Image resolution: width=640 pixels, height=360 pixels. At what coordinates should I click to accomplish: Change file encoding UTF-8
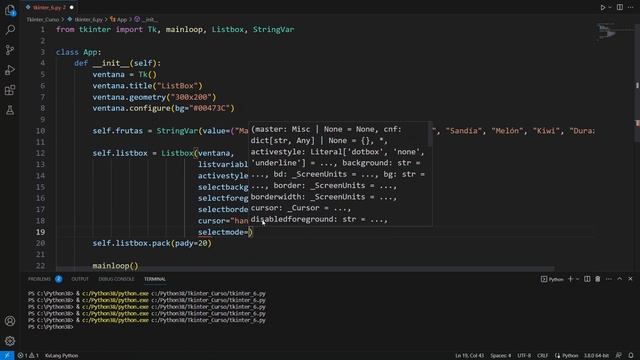(x=524, y=356)
